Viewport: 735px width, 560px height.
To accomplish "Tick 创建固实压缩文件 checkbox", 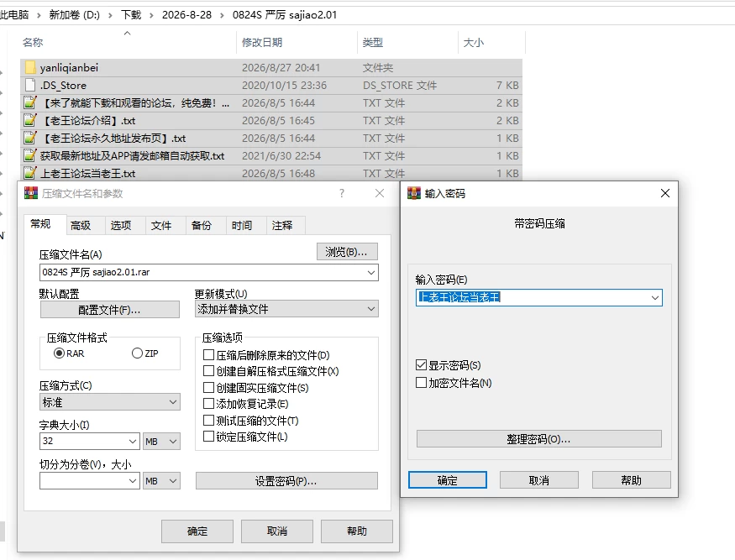I will pos(208,388).
